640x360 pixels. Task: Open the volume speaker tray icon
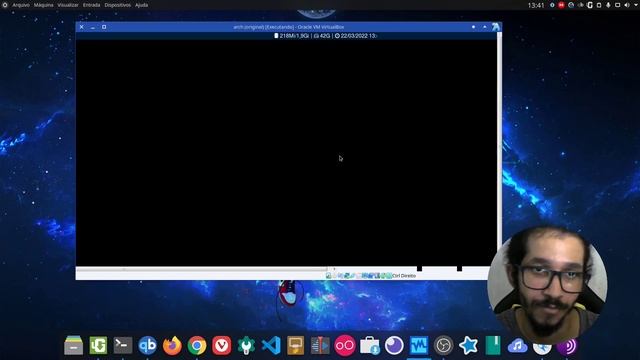[x=627, y=5]
